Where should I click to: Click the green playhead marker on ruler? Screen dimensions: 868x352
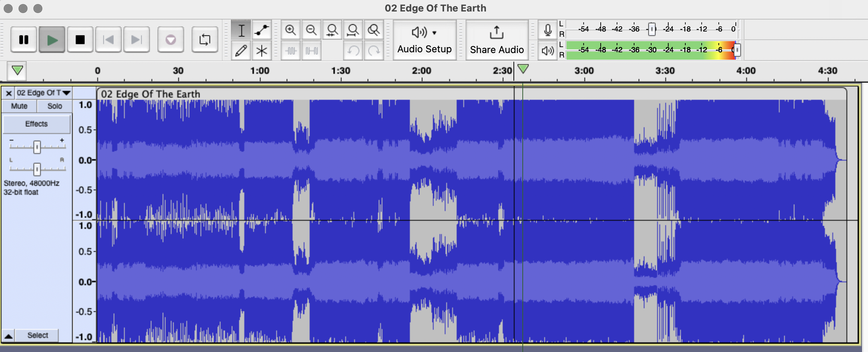click(x=523, y=69)
